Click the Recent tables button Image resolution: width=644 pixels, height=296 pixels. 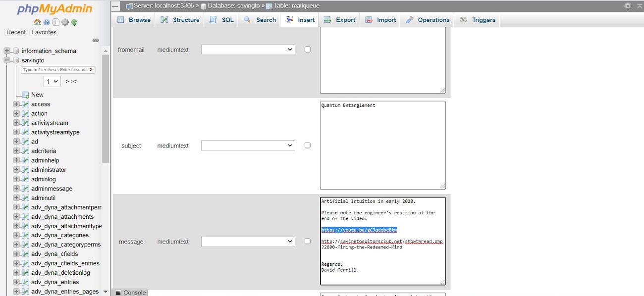coord(16,32)
